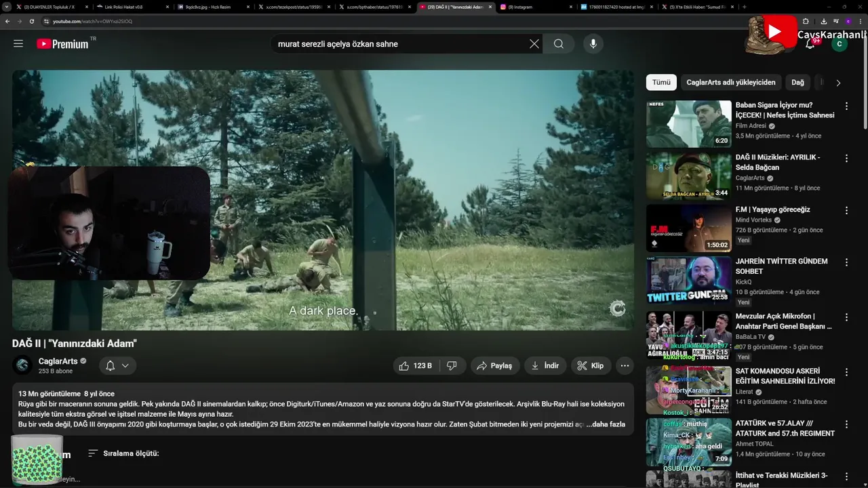Open Mevzular Açık Mikrofon video title
The image size is (868, 488).
pos(783,321)
